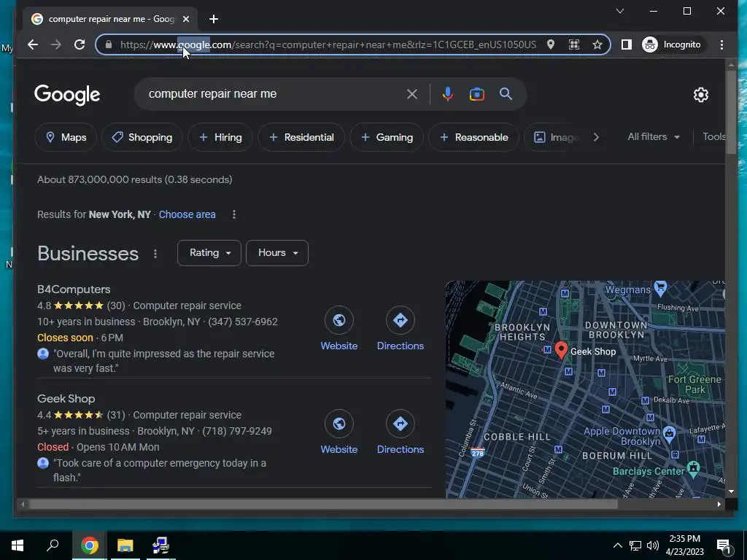Open the Geek Shop business listing
This screenshot has width=747, height=560.
click(x=66, y=399)
